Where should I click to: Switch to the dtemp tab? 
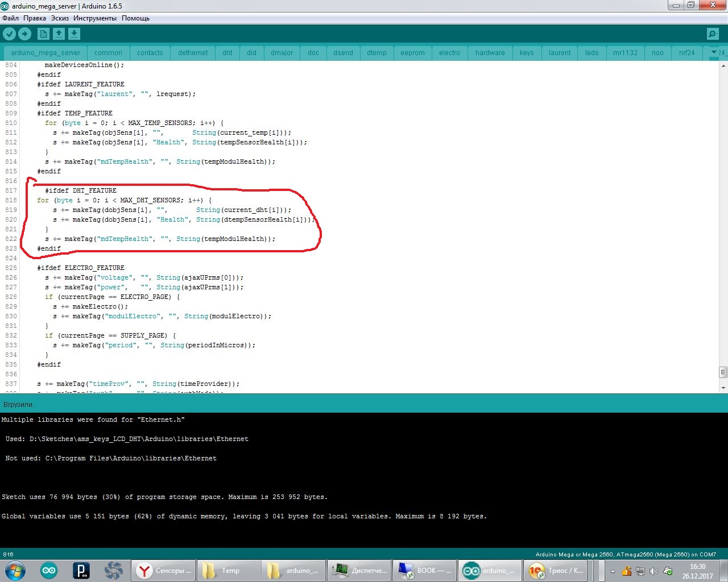tap(377, 53)
